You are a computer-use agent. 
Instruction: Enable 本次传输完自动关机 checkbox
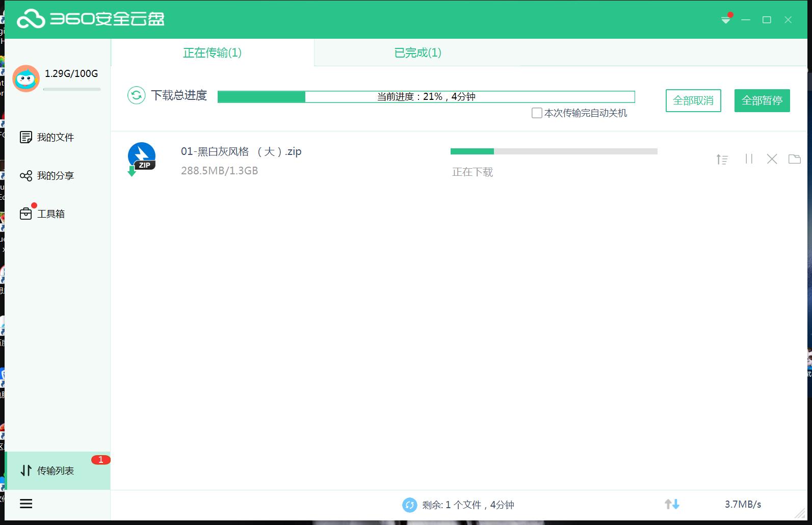(x=537, y=113)
